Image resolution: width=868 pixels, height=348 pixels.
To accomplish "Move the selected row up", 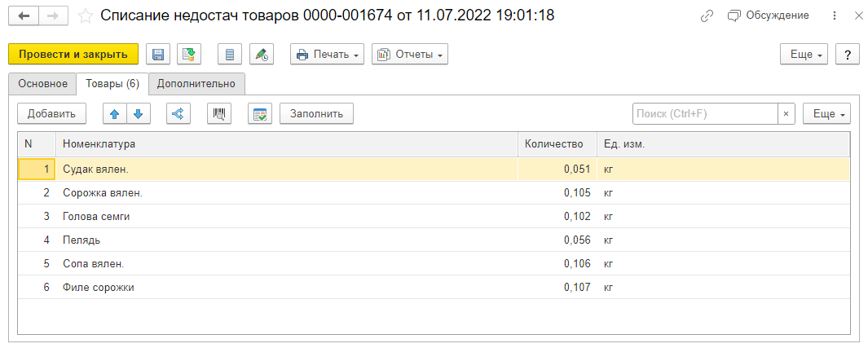I will 115,114.
